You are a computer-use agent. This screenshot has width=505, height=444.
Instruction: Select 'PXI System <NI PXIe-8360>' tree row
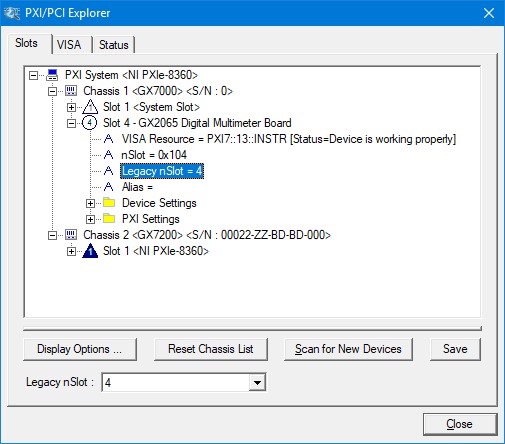tap(131, 75)
